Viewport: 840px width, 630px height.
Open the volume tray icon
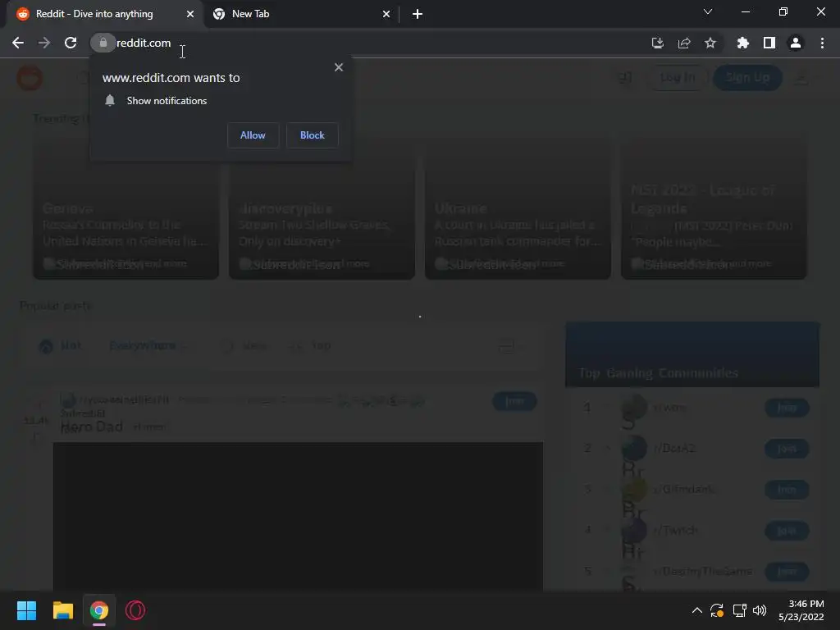click(760, 610)
